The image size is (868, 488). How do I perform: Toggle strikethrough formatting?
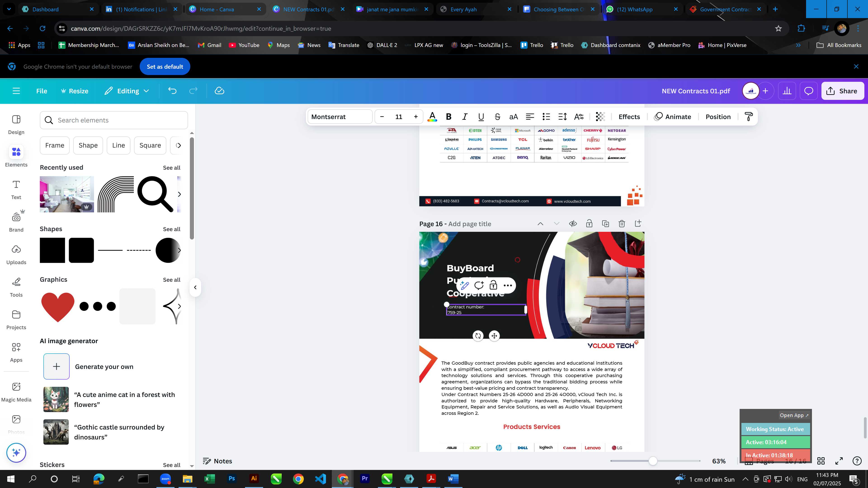click(x=497, y=117)
